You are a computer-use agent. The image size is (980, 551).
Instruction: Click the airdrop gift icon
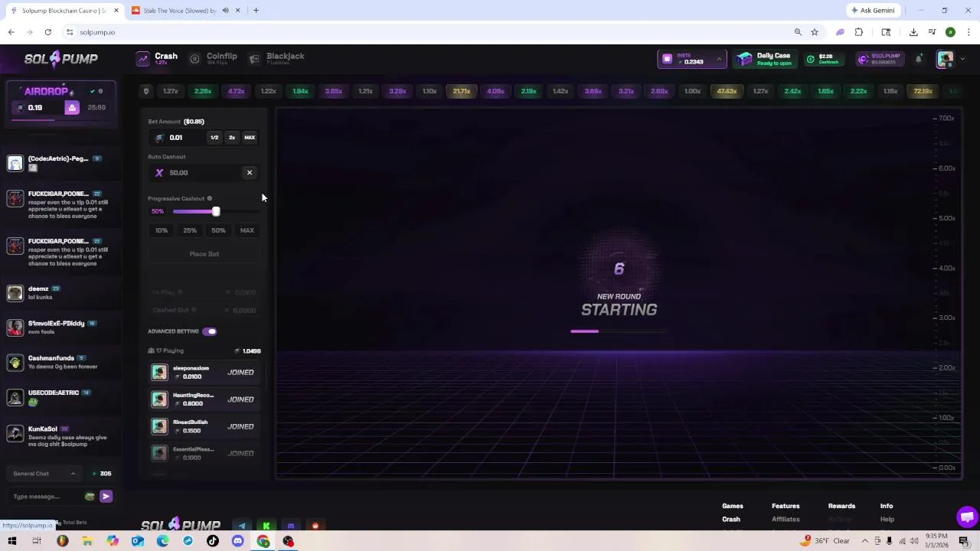pos(72,108)
